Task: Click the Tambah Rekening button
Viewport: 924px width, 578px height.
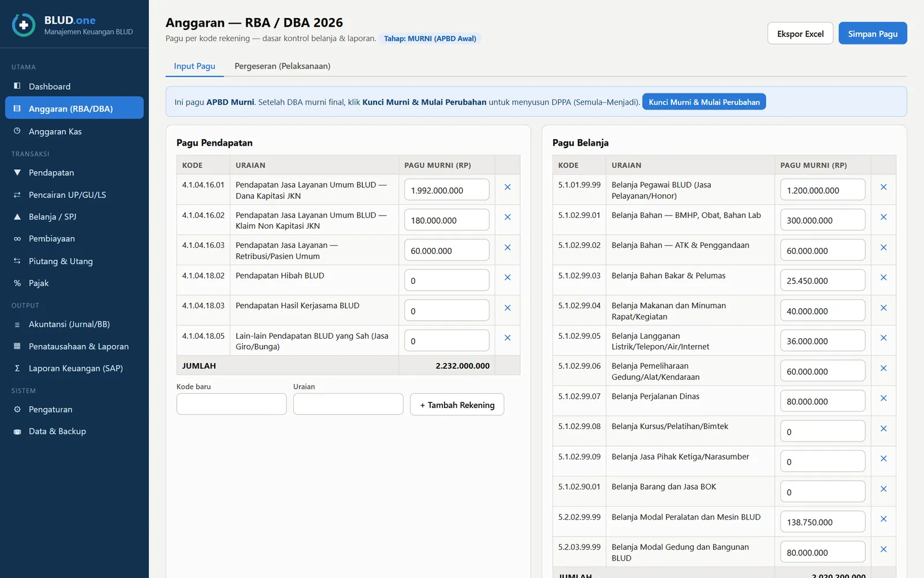Action: point(457,405)
